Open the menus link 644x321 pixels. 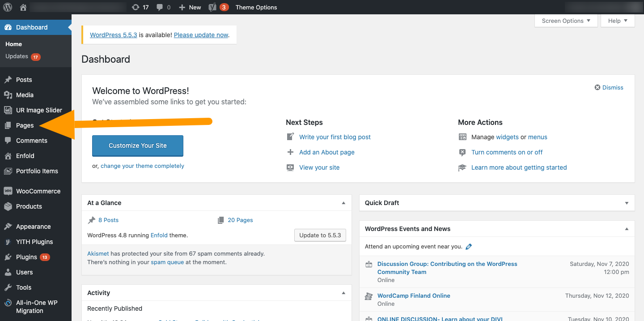coord(538,137)
